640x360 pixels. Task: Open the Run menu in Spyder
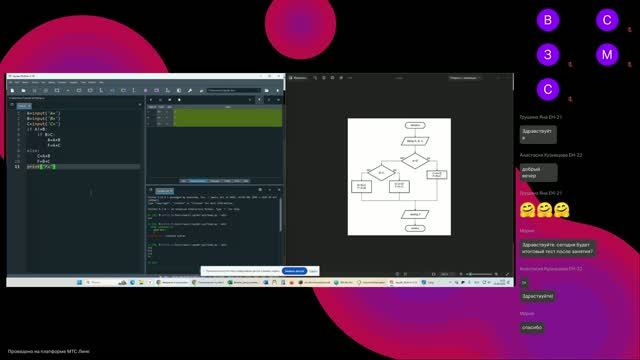click(43, 82)
